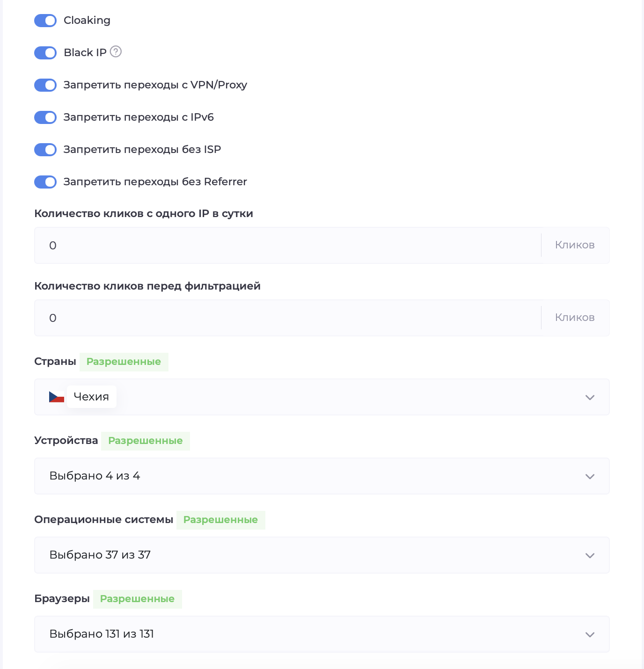Disable the IPv6 blocking toggle
Screen dimensions: 644x669
pyautogui.click(x=45, y=117)
